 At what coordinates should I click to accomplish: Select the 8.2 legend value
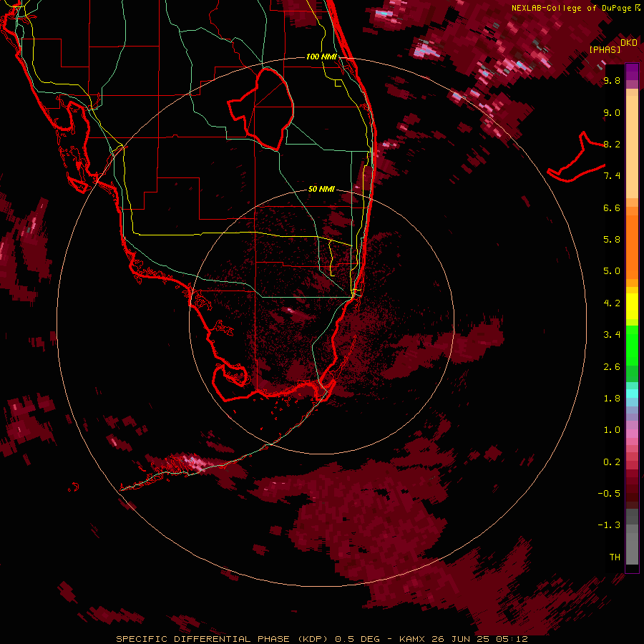[x=612, y=144]
